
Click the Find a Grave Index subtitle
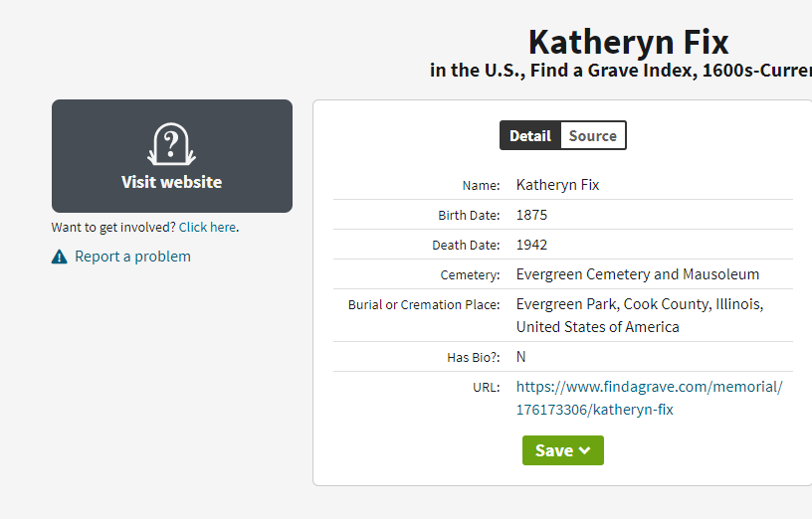click(620, 71)
